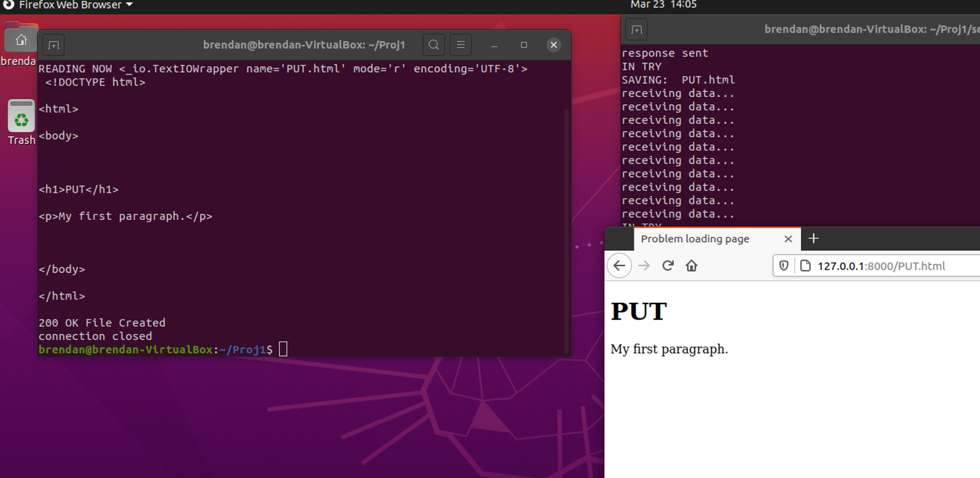Reload the PUT.html page
The height and width of the screenshot is (478, 980).
(x=668, y=266)
